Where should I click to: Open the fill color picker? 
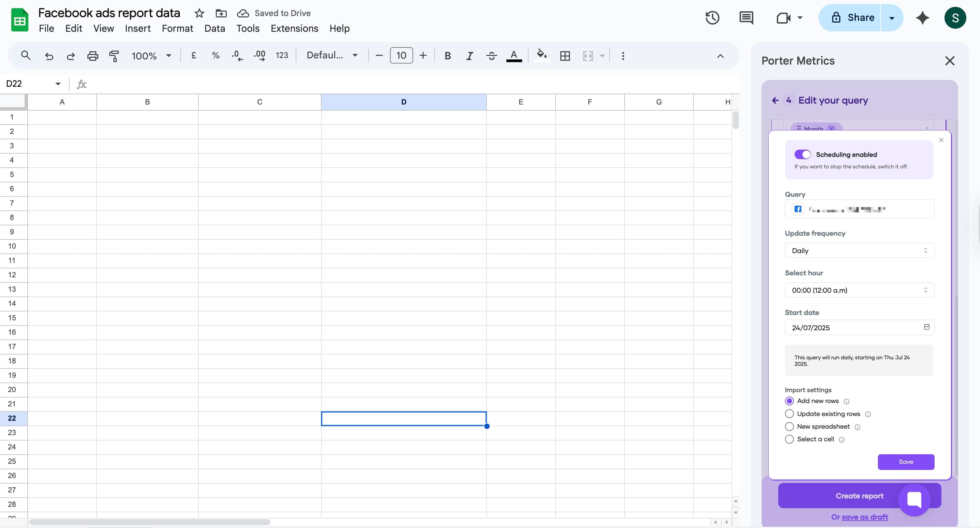[x=541, y=55]
